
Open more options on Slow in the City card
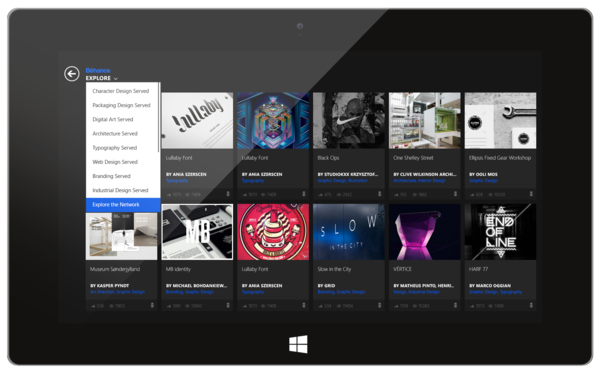380,305
